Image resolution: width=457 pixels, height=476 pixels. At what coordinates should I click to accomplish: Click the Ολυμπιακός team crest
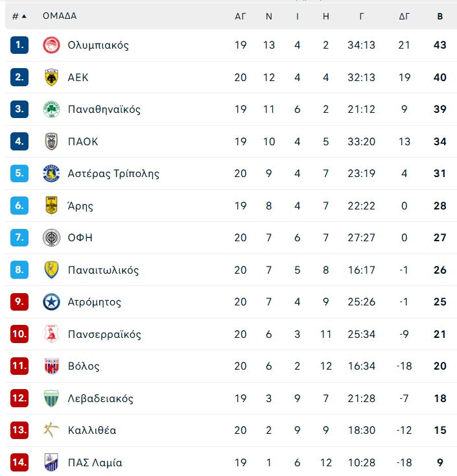(x=51, y=45)
